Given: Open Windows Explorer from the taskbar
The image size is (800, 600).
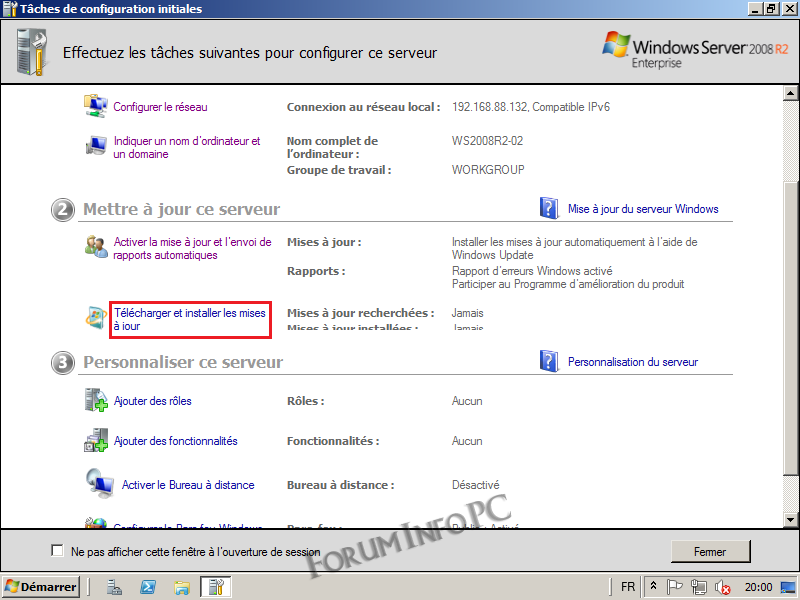Looking at the screenshot, I should (182, 587).
